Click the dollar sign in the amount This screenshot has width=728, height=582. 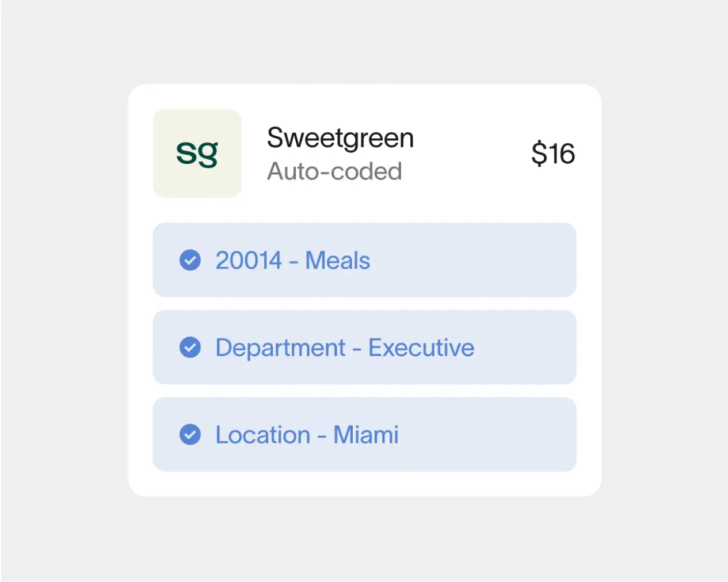pos(539,154)
